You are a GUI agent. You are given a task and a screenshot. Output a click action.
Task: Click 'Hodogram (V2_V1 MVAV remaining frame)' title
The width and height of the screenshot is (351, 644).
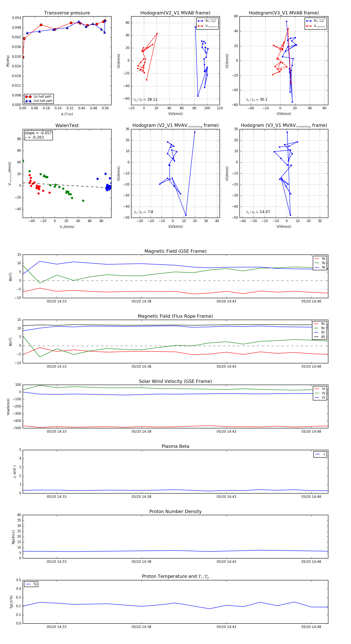175,125
